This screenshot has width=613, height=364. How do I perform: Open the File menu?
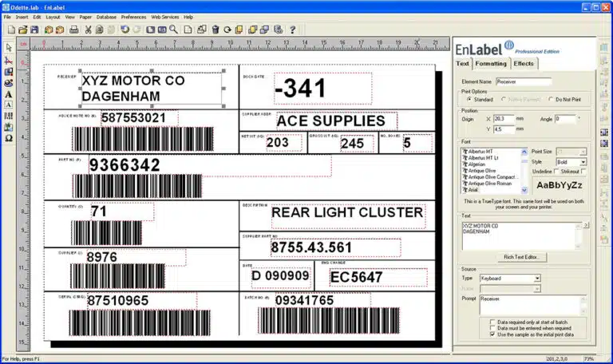click(7, 18)
